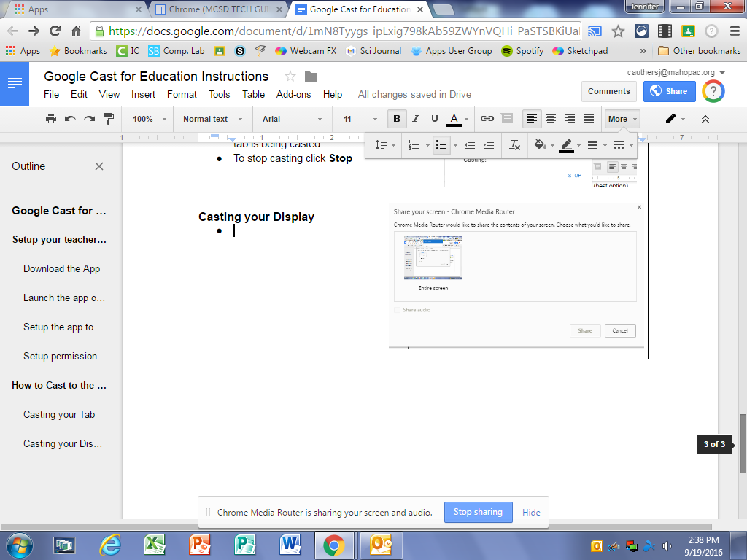Reload the page
The width and height of the screenshot is (747, 560).
point(55,31)
